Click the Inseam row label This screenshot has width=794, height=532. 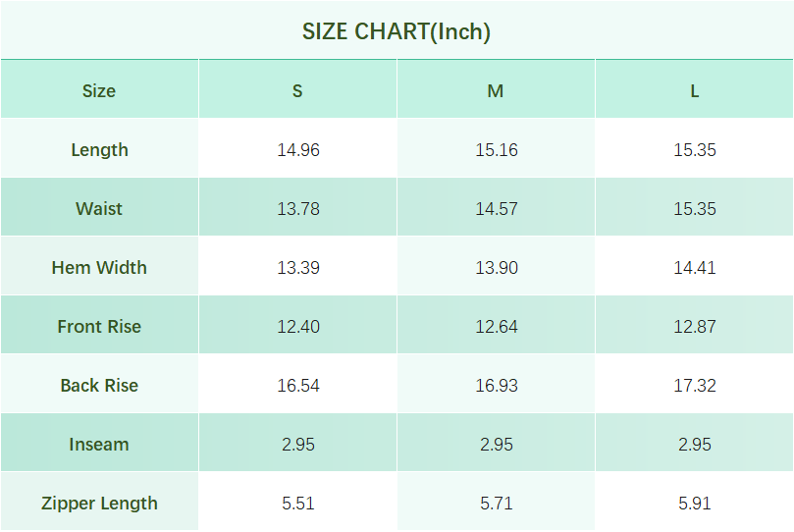[99, 445]
